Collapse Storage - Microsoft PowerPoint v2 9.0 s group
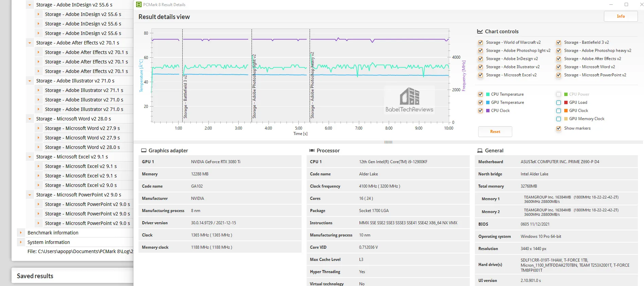This screenshot has height=286, width=644. click(x=30, y=195)
